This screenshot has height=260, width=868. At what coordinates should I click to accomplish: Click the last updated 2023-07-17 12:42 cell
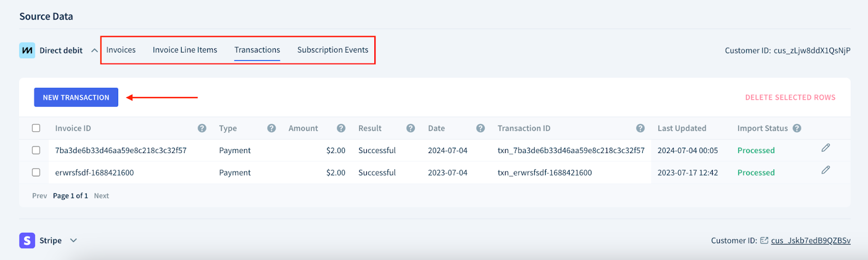688,173
